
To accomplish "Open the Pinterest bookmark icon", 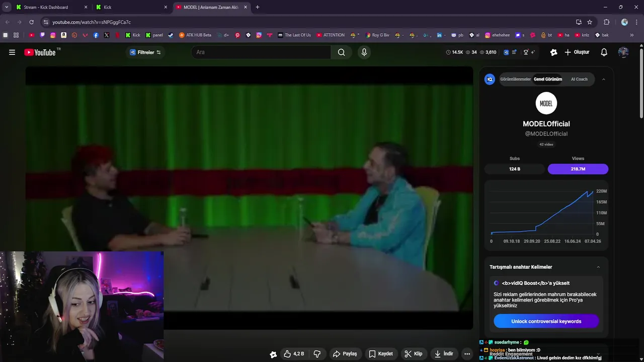I will click(x=237, y=35).
